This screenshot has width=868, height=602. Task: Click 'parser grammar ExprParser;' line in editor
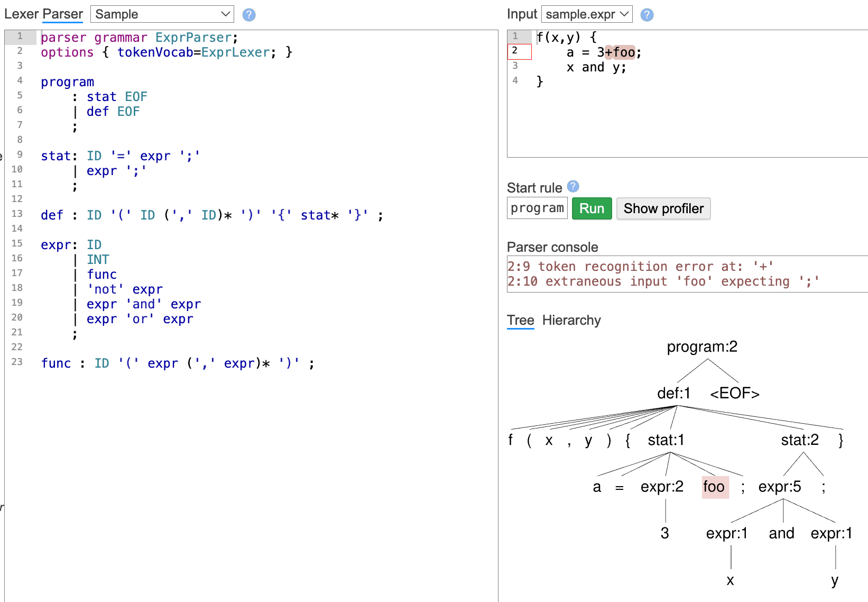[x=139, y=38]
